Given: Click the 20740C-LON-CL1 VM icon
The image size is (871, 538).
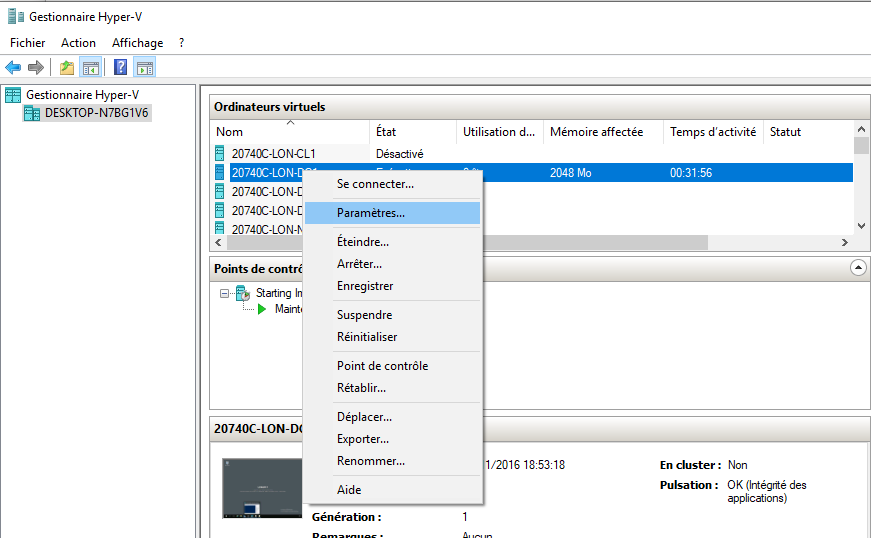Looking at the screenshot, I should (219, 153).
